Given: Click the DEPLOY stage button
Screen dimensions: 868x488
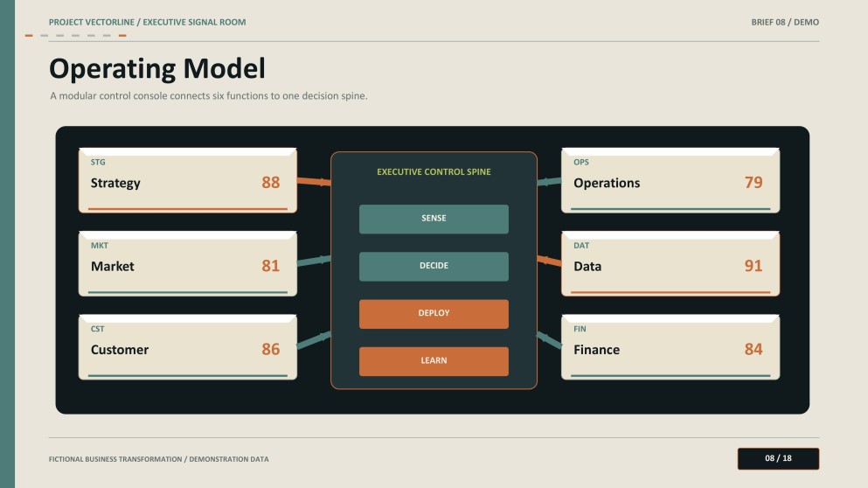Looking at the screenshot, I should pyautogui.click(x=434, y=314).
